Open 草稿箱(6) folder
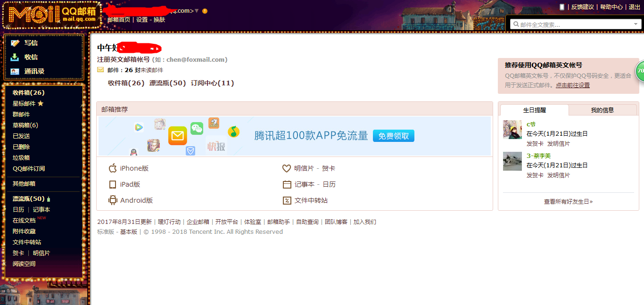The image size is (644, 305). [25, 125]
